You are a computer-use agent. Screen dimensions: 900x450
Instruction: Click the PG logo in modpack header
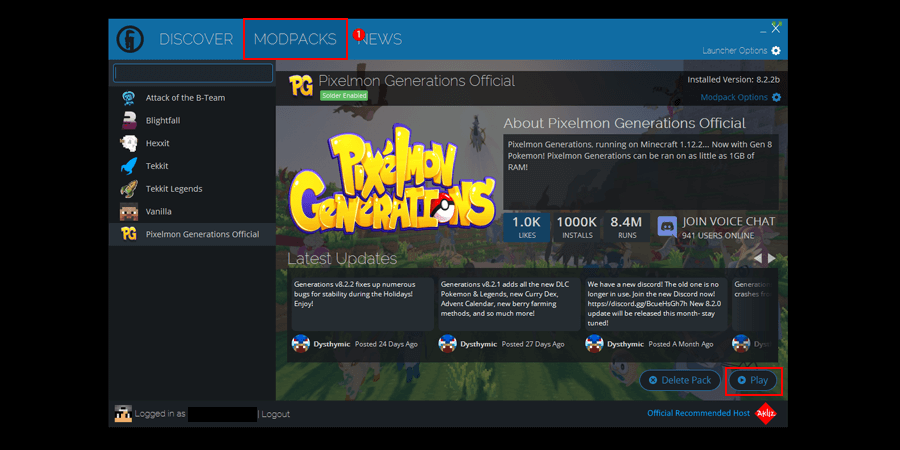pyautogui.click(x=301, y=86)
